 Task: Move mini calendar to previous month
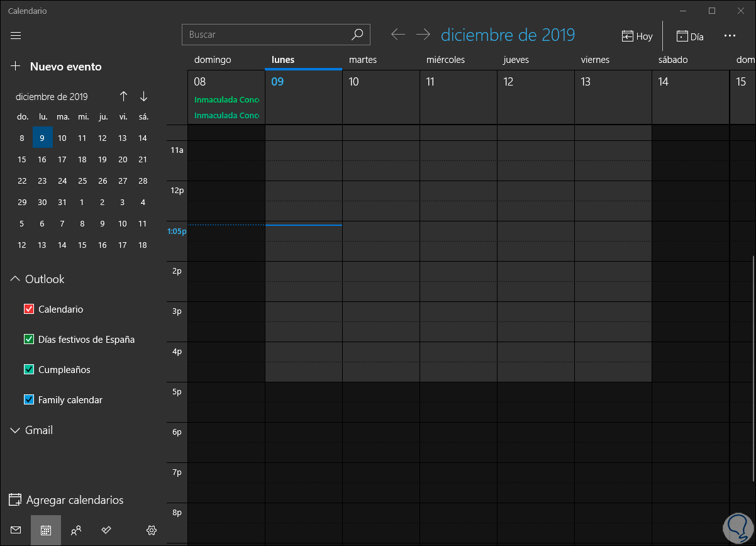point(124,96)
